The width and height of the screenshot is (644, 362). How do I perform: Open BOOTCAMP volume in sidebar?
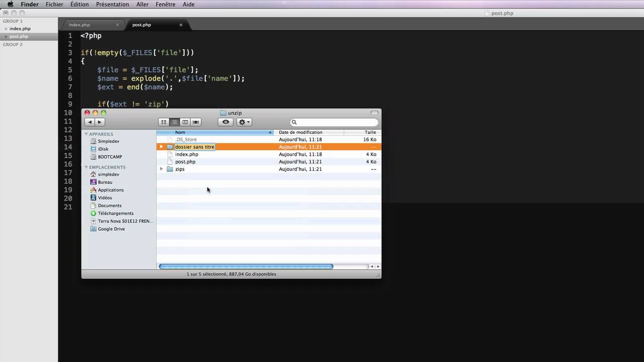pyautogui.click(x=110, y=157)
